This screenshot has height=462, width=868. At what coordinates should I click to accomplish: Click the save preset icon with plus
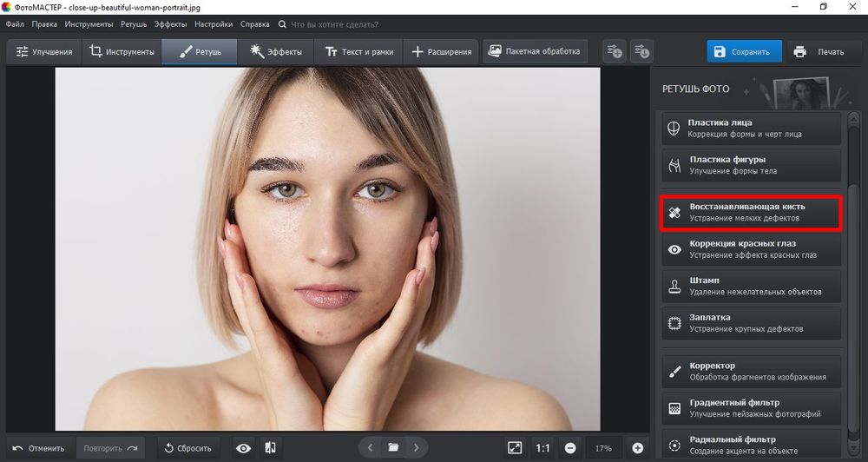tap(615, 52)
